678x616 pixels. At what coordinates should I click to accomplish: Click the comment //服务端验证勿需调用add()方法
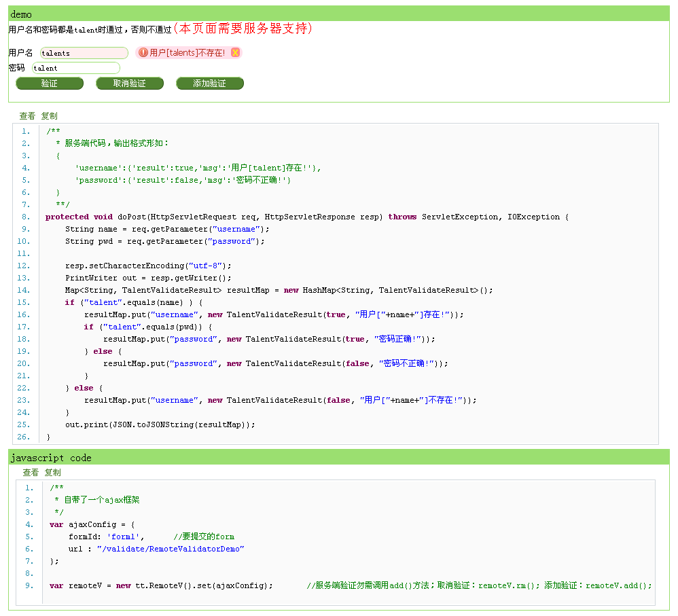(479, 585)
